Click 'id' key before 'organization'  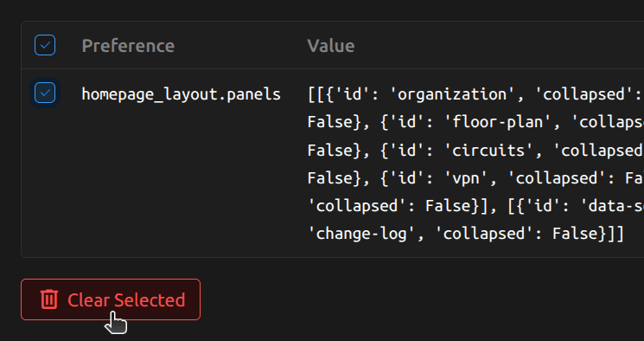pos(353,94)
